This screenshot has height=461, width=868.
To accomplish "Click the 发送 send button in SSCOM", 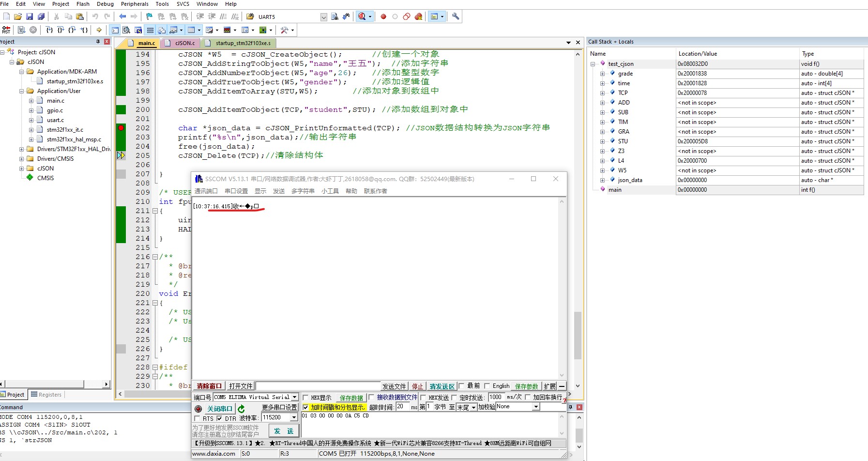I will tap(284, 430).
